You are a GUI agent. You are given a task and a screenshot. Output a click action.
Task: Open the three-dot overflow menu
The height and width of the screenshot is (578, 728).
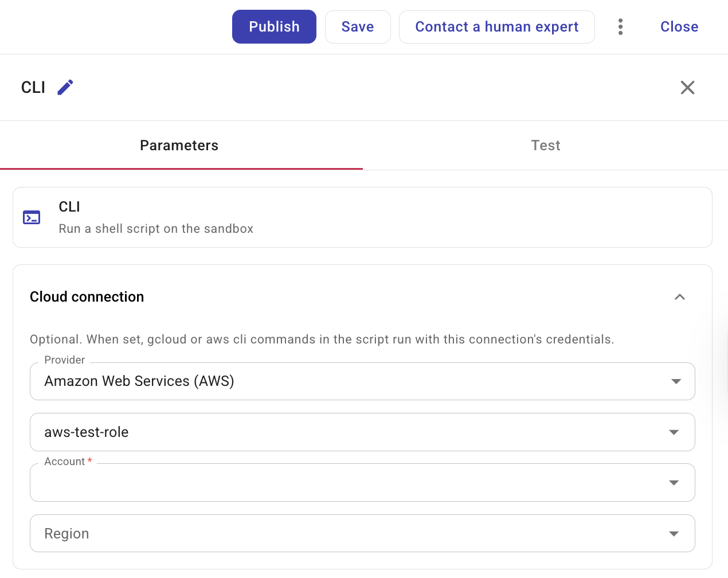(x=620, y=26)
